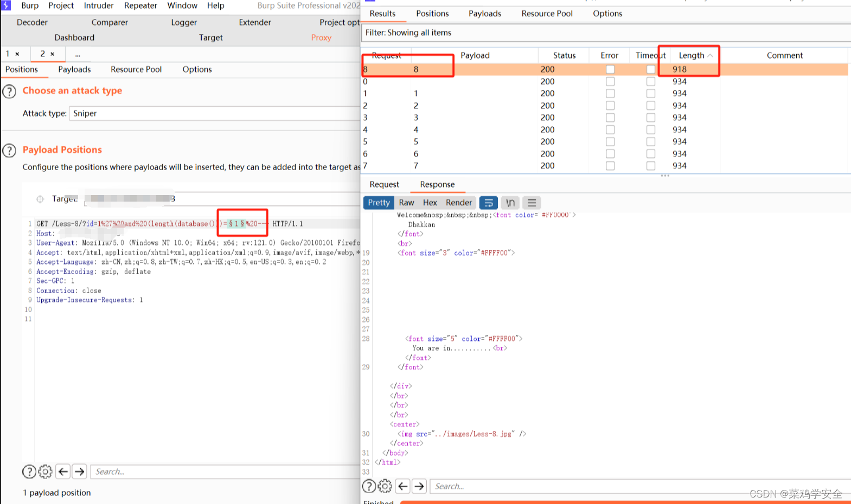The height and width of the screenshot is (504, 851).
Task: Toggle word wrap icon in response viewer
Action: coord(489,203)
